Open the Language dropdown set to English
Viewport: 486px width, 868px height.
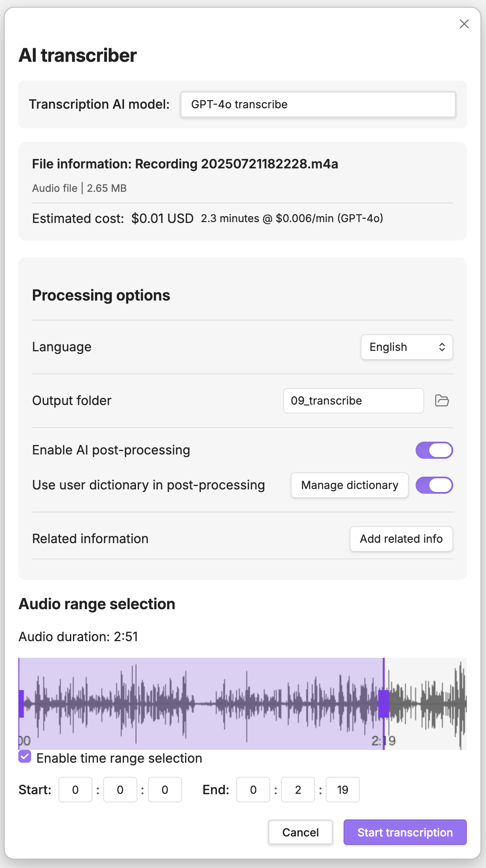[x=407, y=347]
